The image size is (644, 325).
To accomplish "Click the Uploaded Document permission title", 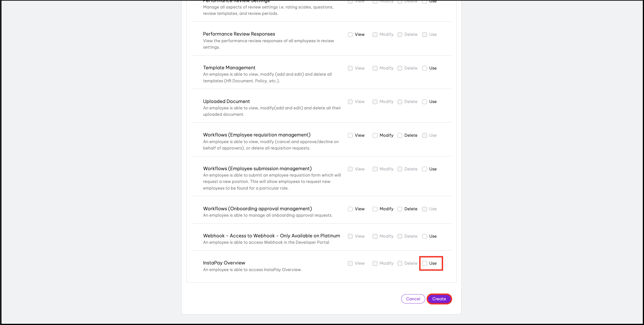I will tap(227, 101).
